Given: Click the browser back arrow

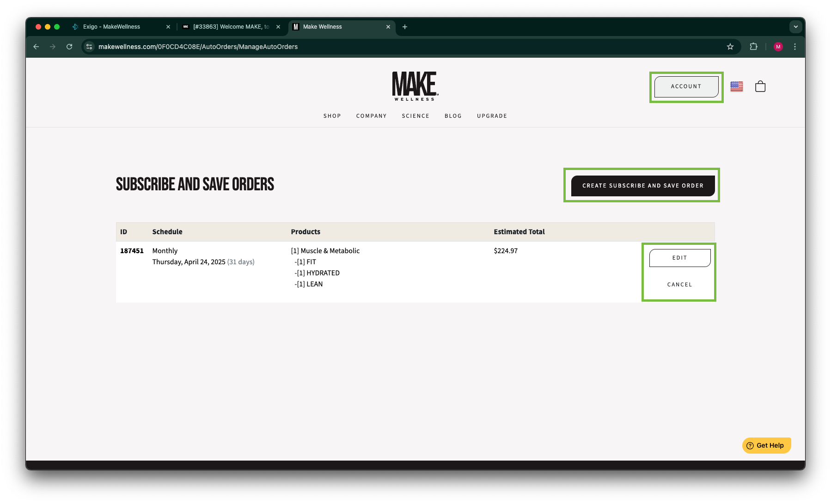Looking at the screenshot, I should (x=36, y=47).
